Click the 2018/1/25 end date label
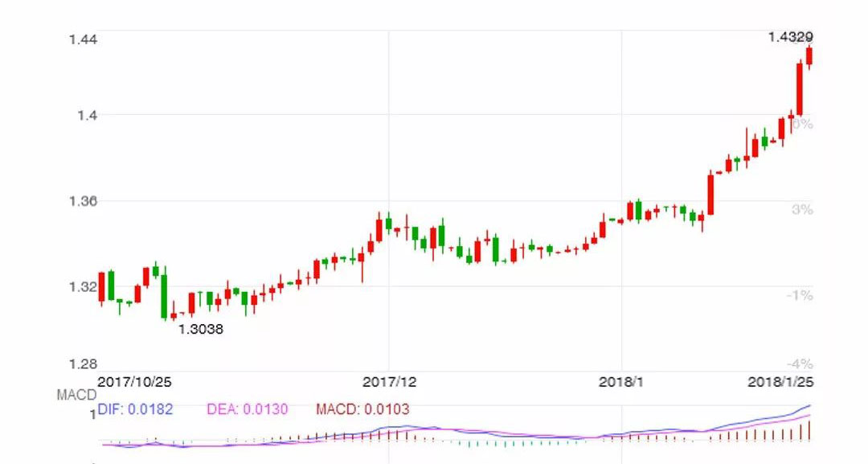 click(x=781, y=381)
